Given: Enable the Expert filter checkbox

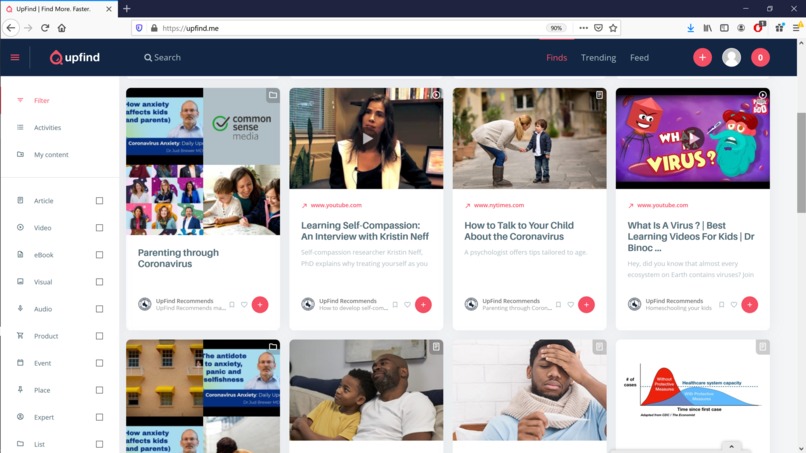Looking at the screenshot, I should (x=99, y=418).
